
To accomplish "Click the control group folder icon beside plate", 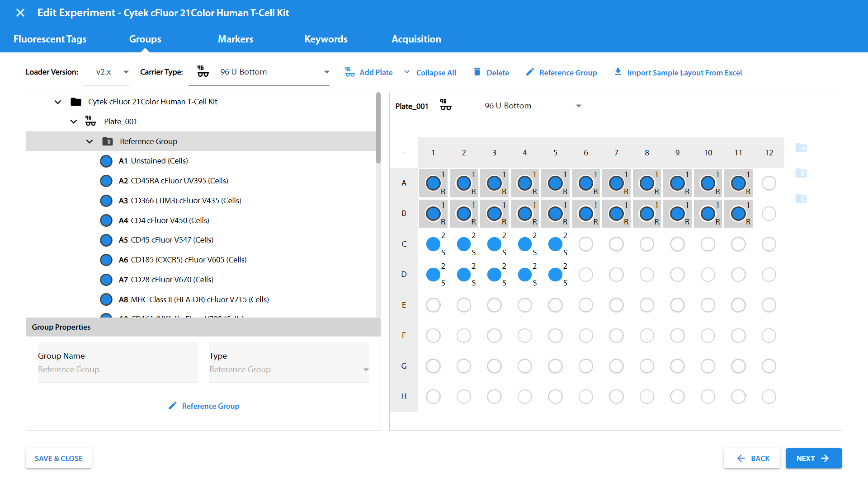I will pos(801,198).
